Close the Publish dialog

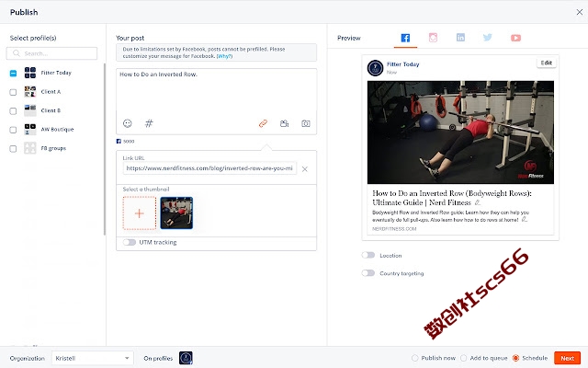tap(580, 12)
